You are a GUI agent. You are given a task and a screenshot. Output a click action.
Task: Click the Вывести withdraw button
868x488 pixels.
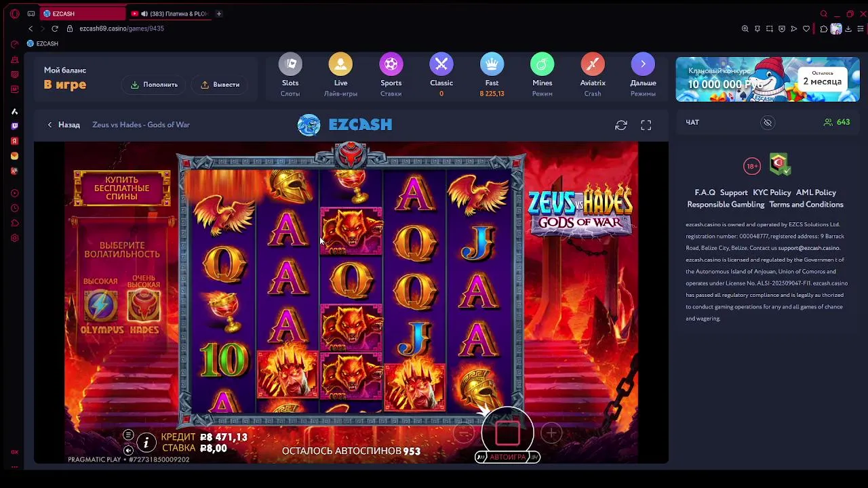tap(220, 85)
